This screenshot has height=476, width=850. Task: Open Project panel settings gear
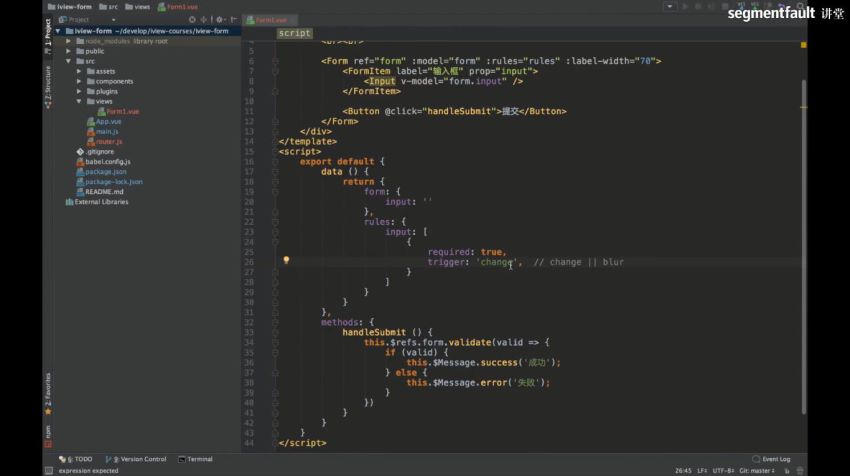coord(219,20)
